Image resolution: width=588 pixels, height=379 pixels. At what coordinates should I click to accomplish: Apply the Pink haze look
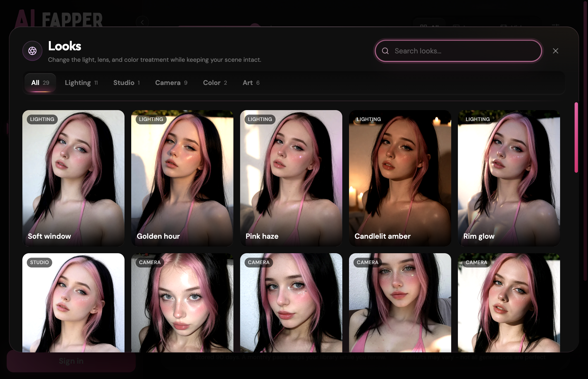(x=291, y=178)
